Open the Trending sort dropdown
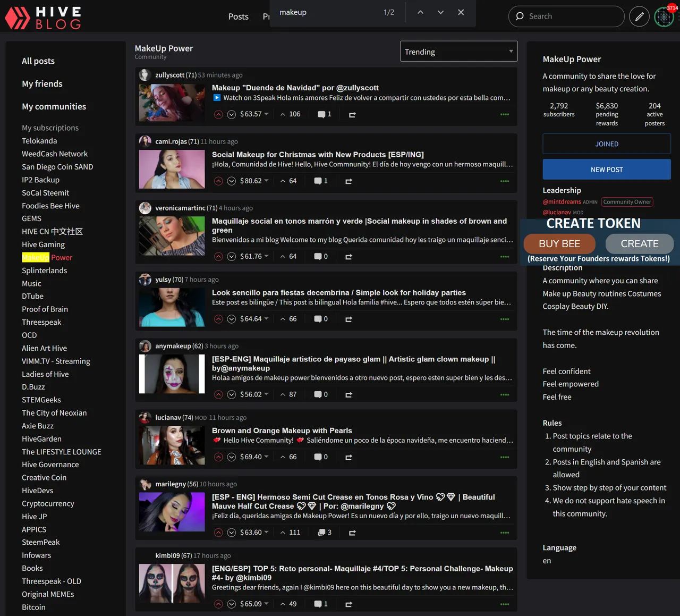Viewport: 680px width, 616px height. [459, 52]
